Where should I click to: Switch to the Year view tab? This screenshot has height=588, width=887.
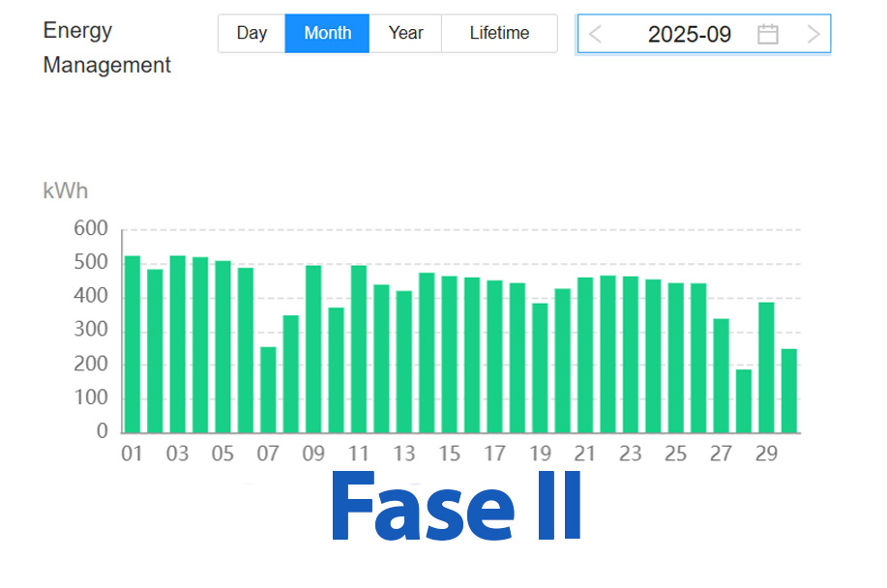(x=405, y=33)
